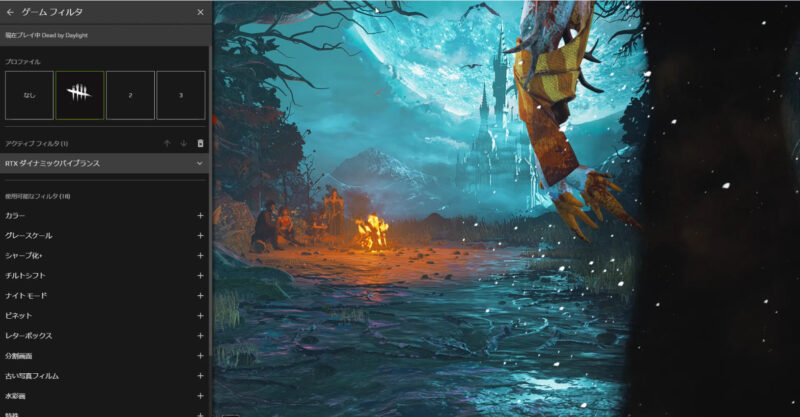
Task: Move the active filter down with arrow
Action: click(183, 144)
